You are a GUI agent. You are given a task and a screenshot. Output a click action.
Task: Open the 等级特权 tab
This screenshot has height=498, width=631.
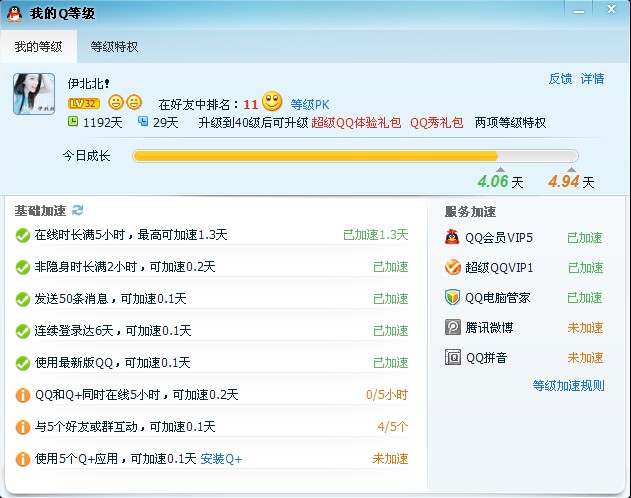tap(114, 46)
